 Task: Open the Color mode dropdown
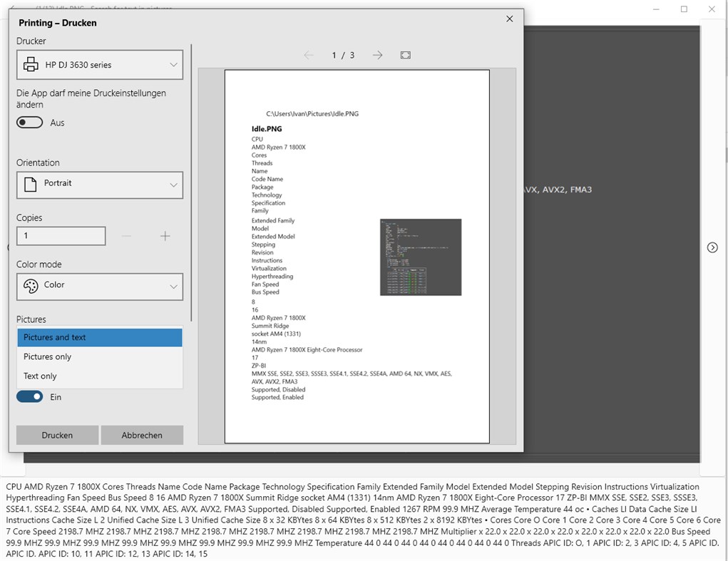(x=99, y=287)
